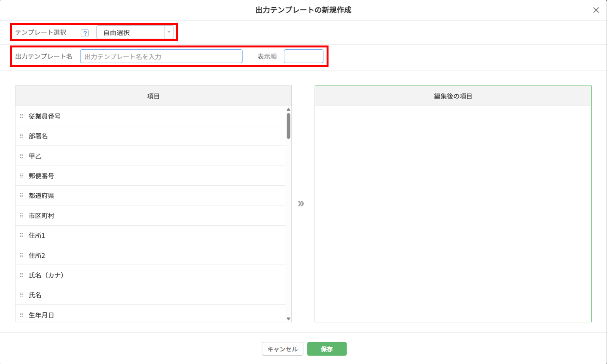
Task: Click drag handle beside 都道府県
Action: 21,196
